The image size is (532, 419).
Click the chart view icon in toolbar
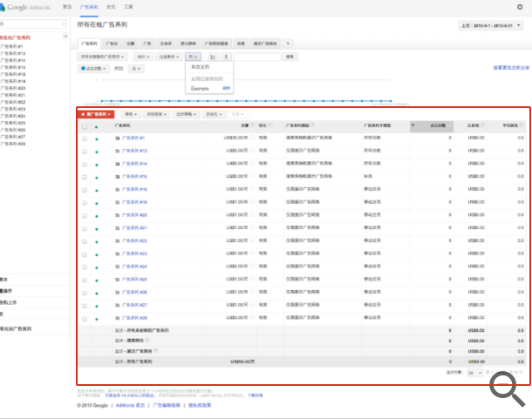coord(213,57)
